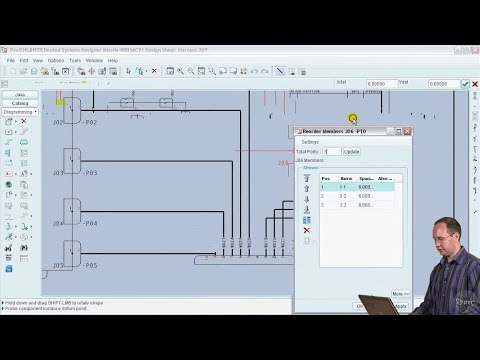480x360 pixels.
Task: Click the Xdat value field
Action: [382, 84]
